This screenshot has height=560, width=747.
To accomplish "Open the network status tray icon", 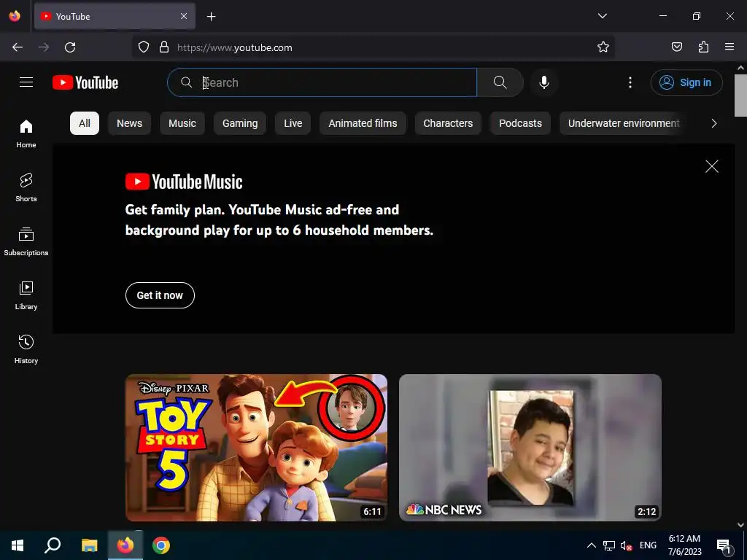I will point(609,545).
